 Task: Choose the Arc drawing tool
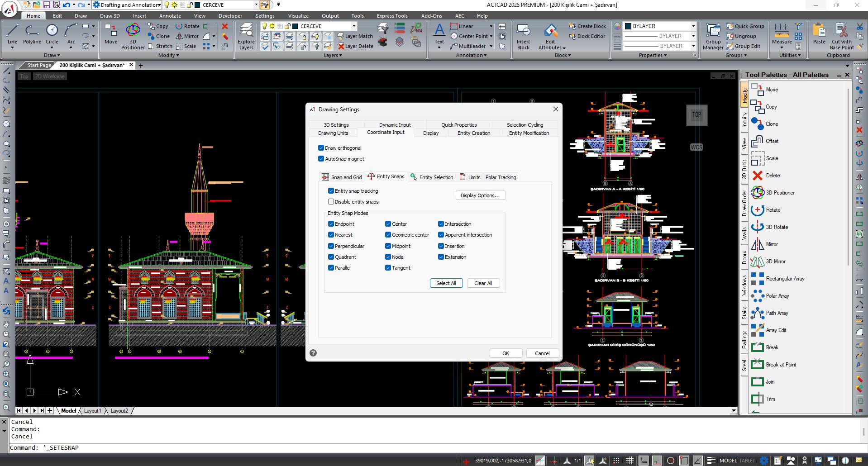pos(71,34)
